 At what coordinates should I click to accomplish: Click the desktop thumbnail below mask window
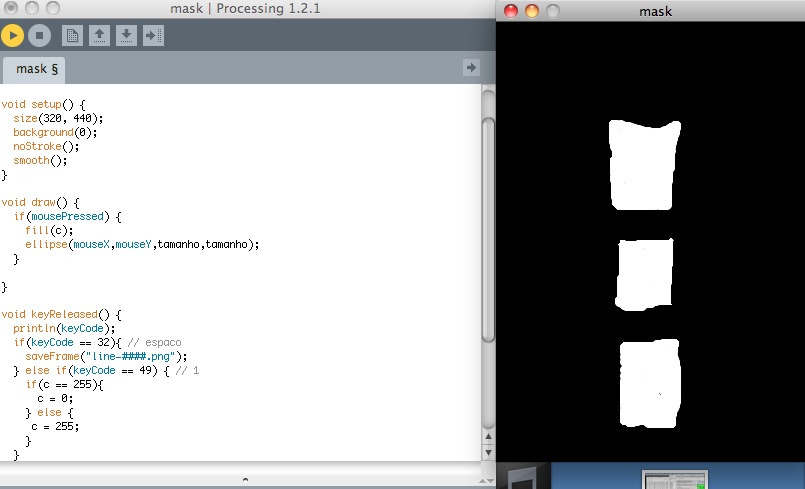click(x=675, y=480)
